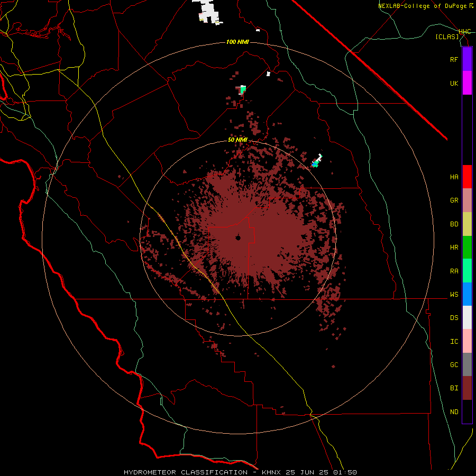Click the radar site center dot
This screenshot has width=476, height=476.
(x=238, y=238)
